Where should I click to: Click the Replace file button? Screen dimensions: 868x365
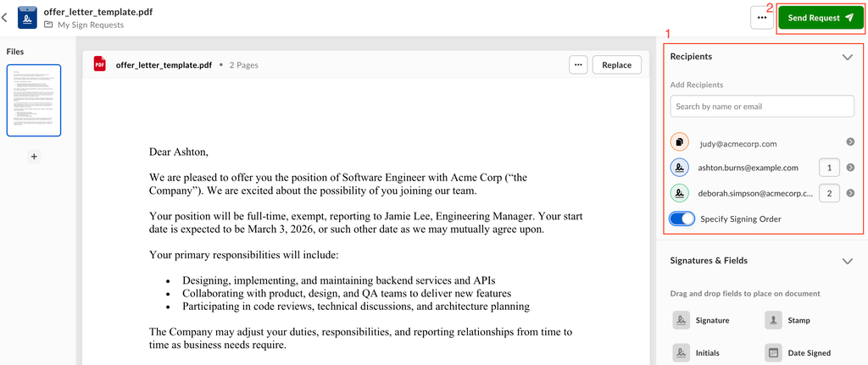coord(616,65)
